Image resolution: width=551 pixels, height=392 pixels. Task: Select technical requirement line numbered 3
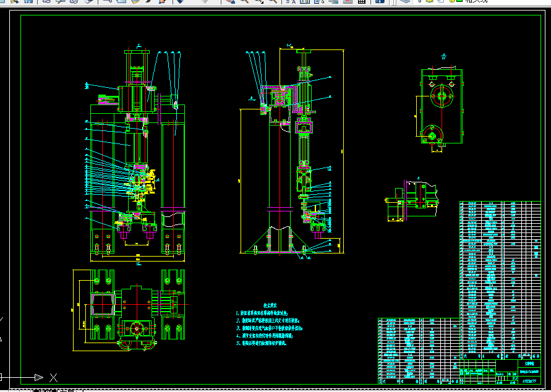point(270,328)
